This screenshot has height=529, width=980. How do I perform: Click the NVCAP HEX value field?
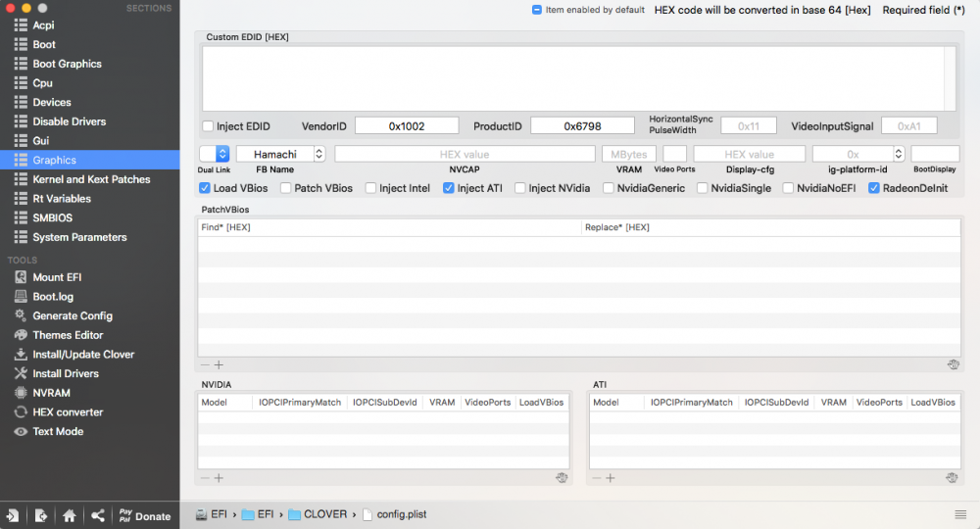pos(465,154)
